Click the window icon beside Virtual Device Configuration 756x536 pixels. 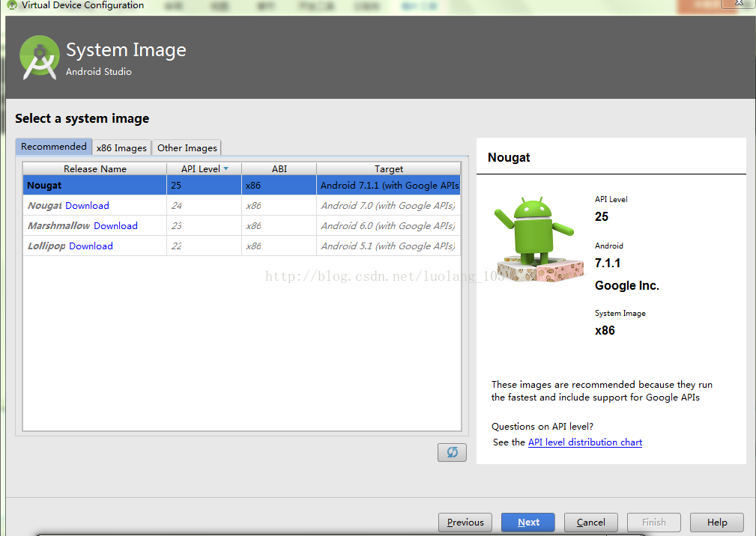point(12,5)
